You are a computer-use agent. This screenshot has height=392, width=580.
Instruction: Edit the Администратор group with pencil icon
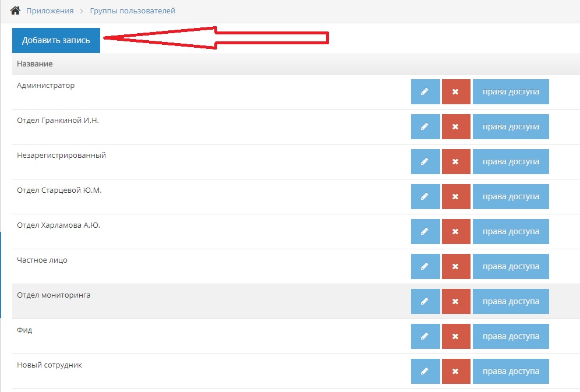pos(425,92)
